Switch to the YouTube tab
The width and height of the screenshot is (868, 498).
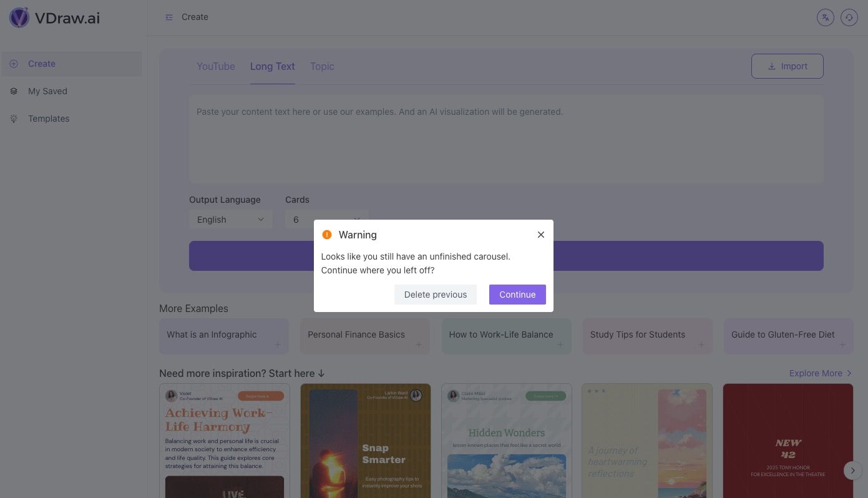click(215, 66)
